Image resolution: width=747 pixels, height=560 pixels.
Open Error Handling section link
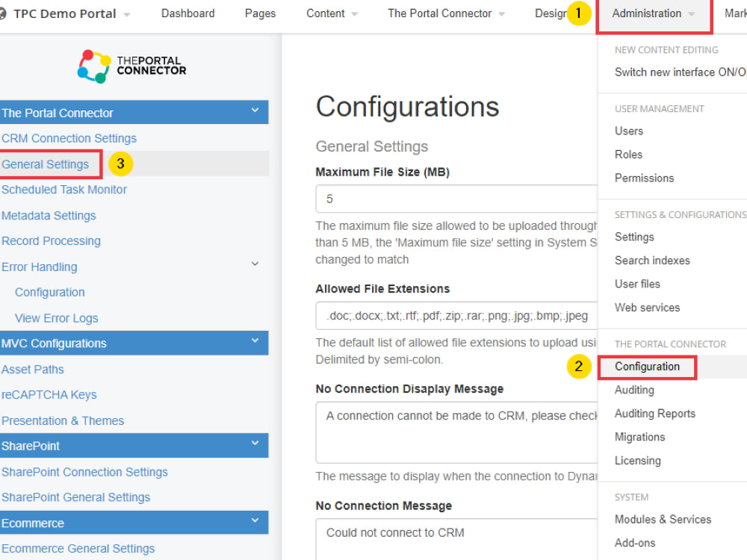click(39, 267)
